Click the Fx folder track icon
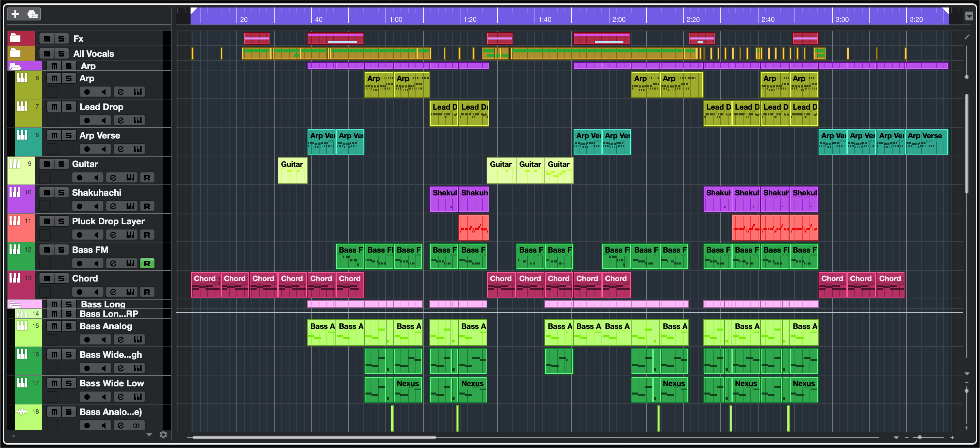Viewport: 980px width, 448px height. (16, 38)
